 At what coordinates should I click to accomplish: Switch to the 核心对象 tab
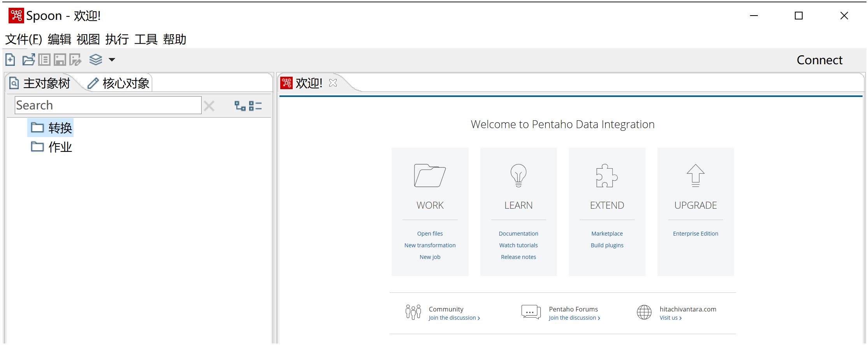pyautogui.click(x=118, y=83)
